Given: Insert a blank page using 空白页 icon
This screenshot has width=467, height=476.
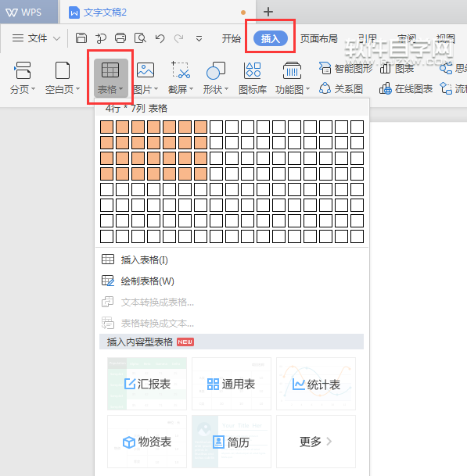Looking at the screenshot, I should [63, 70].
